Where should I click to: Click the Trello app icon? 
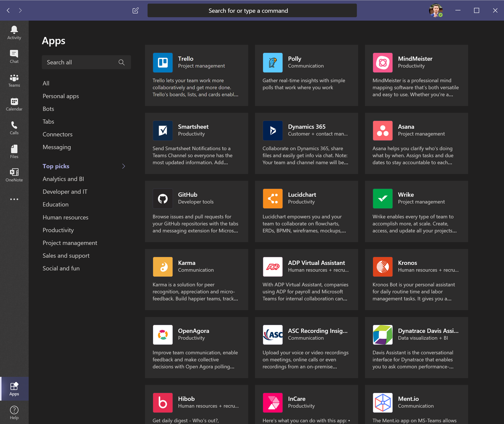coord(163,62)
